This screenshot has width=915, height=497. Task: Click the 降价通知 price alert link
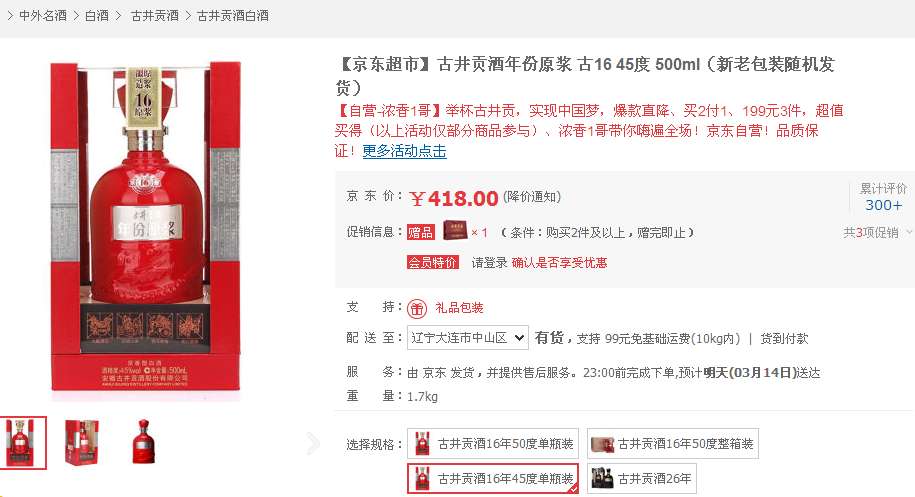[532, 197]
